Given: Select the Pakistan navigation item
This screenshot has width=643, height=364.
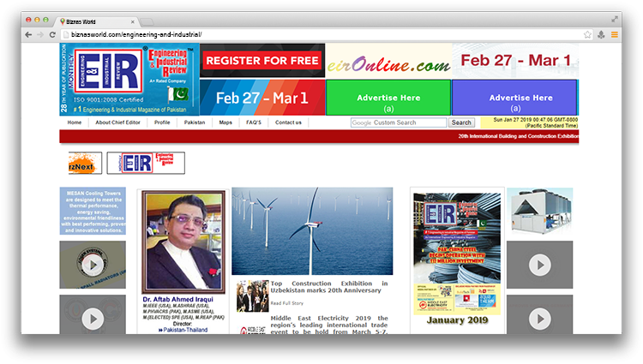Looking at the screenshot, I should click(195, 122).
